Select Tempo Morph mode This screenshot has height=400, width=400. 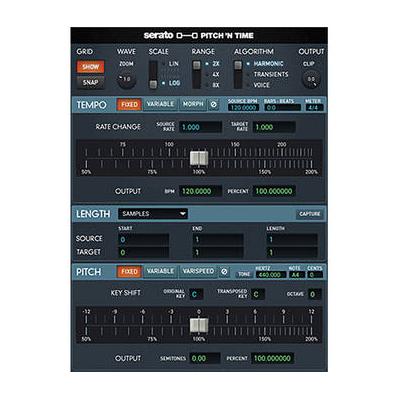click(x=193, y=104)
